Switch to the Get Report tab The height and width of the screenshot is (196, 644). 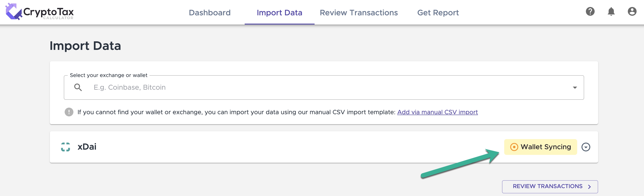[x=438, y=12]
